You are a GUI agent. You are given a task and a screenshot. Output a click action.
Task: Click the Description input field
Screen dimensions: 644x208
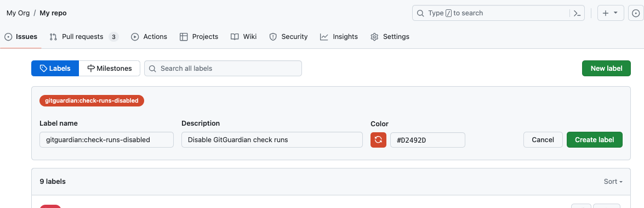[x=272, y=140]
